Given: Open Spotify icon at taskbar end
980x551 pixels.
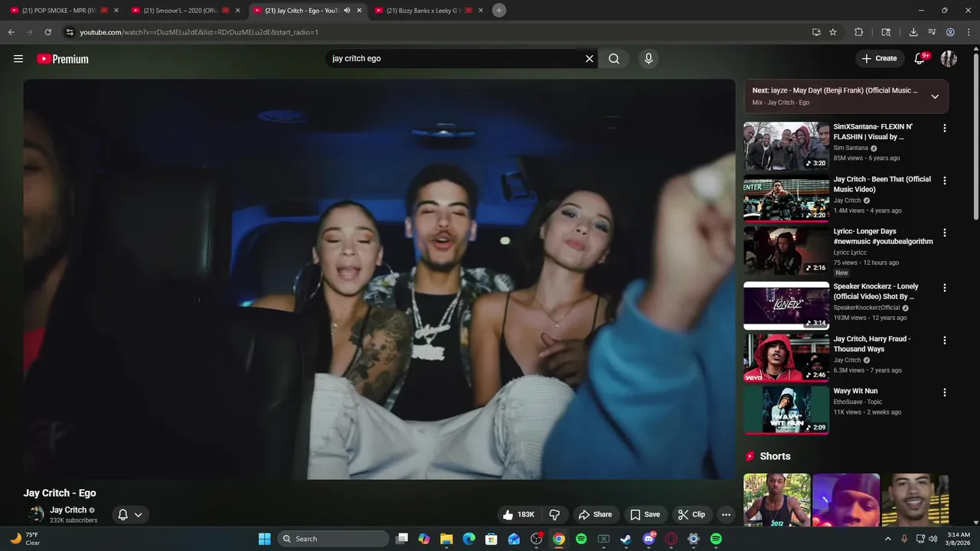Looking at the screenshot, I should tap(716, 539).
